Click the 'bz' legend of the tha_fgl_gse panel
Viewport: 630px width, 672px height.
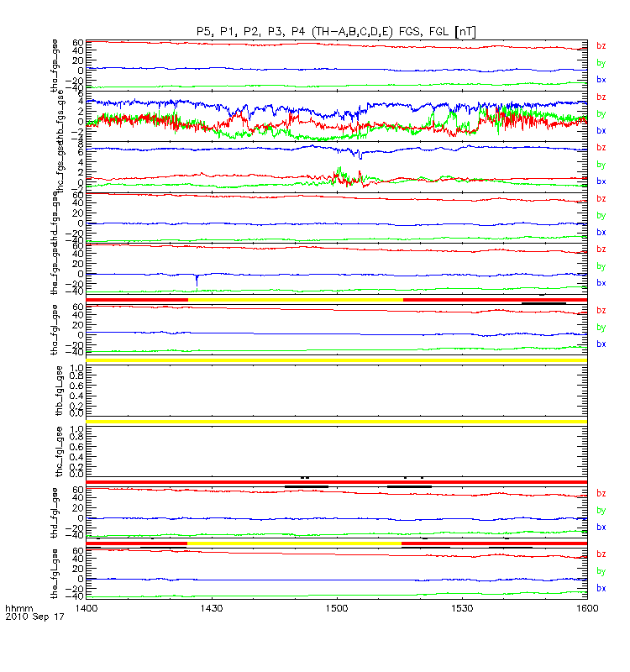pos(601,310)
